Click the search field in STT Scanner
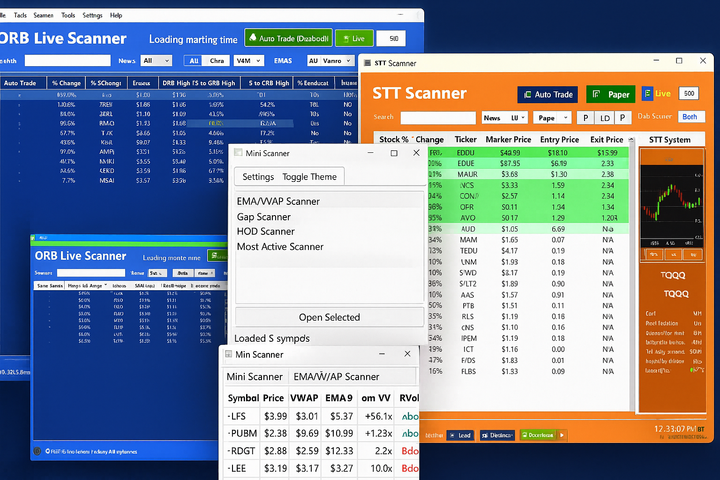The height and width of the screenshot is (480, 720). [x=438, y=118]
